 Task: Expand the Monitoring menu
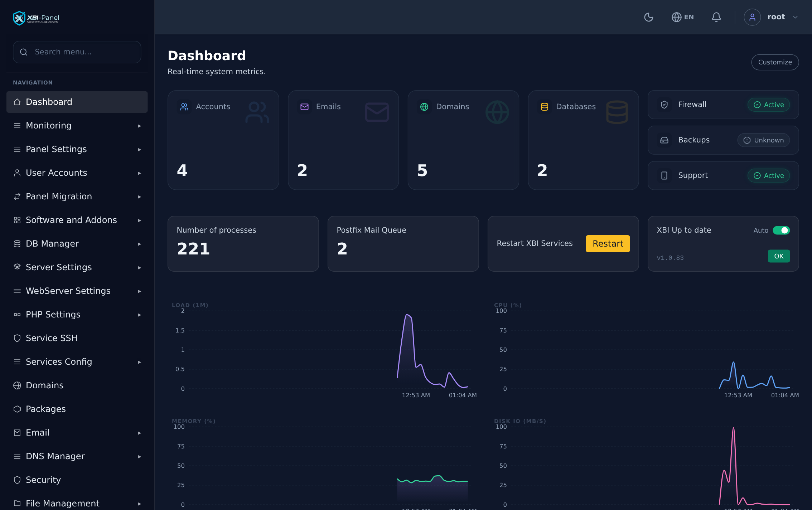click(x=77, y=126)
